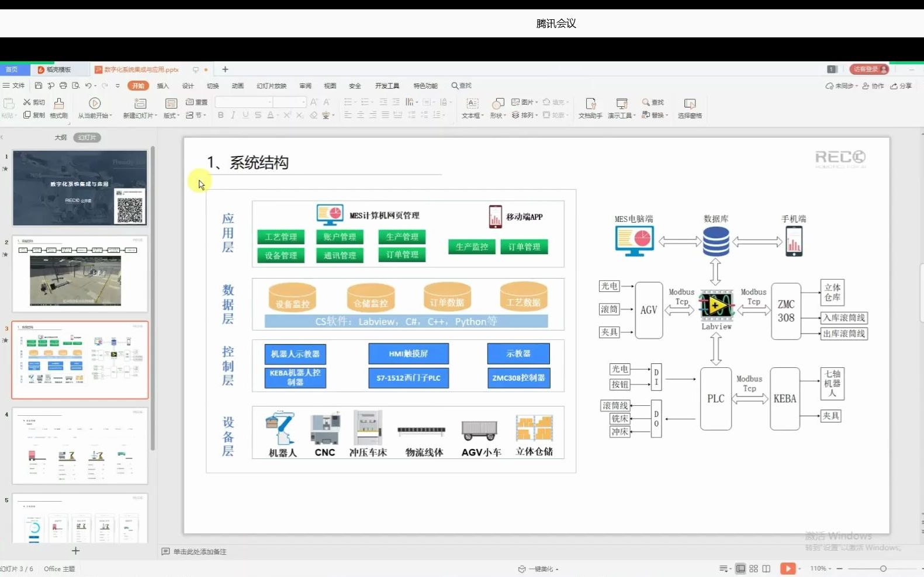
Task: Click the zoom out minus button
Action: 840,568
